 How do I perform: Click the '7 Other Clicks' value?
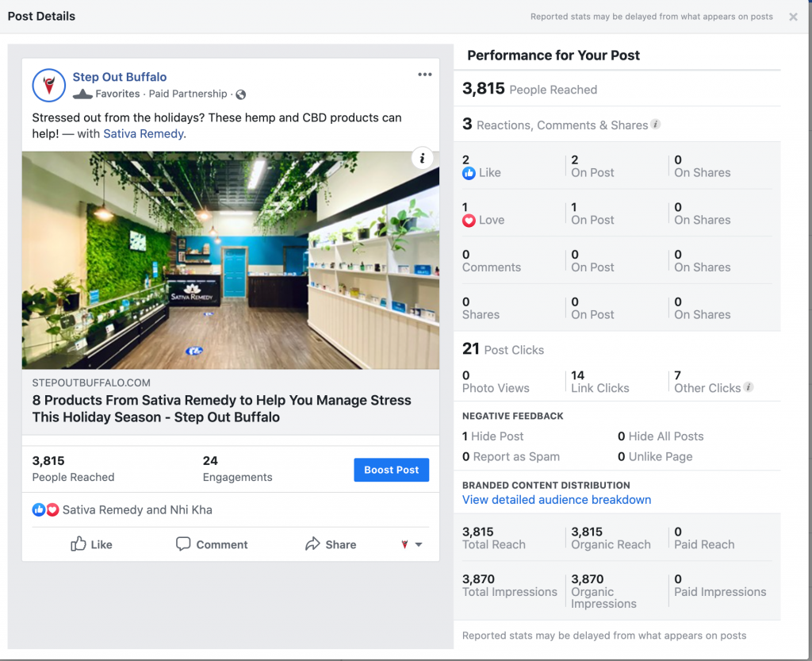[x=707, y=382]
